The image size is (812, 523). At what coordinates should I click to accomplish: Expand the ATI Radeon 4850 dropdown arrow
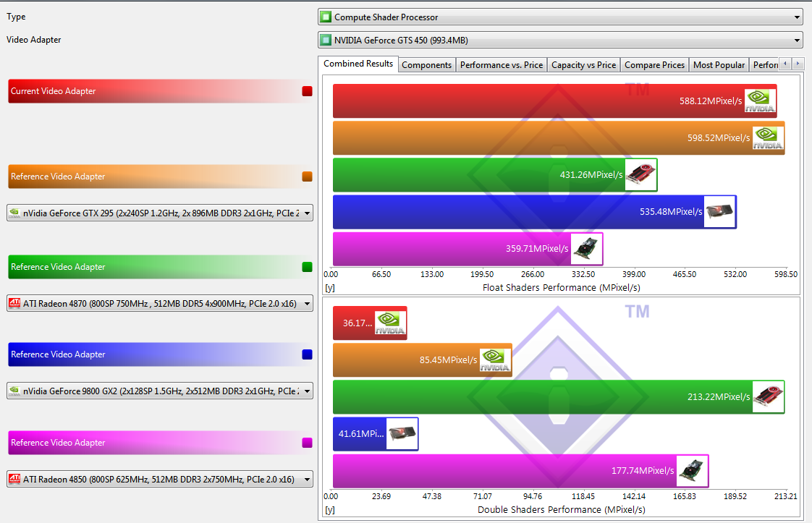(307, 479)
